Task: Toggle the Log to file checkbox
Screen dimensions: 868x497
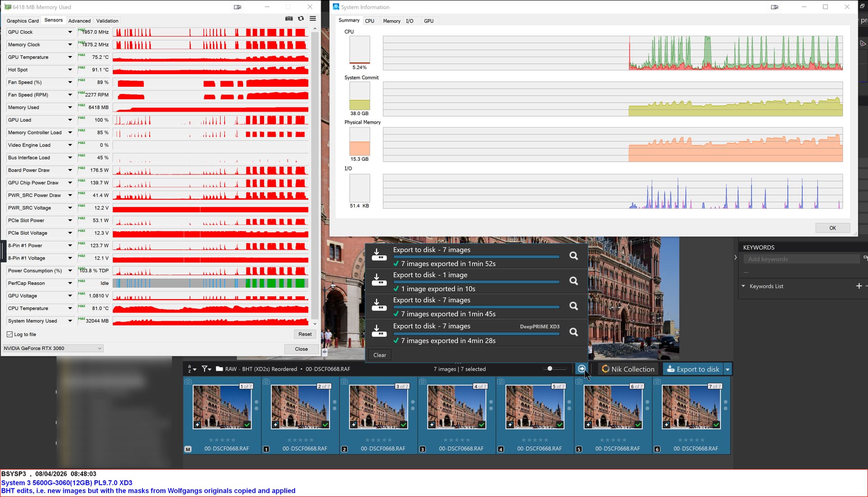Action: pos(9,334)
